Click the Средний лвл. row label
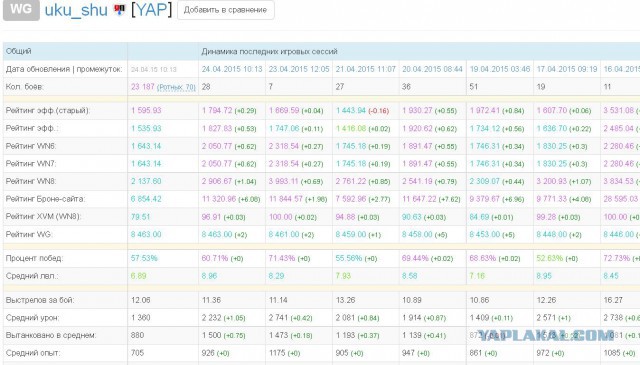Screen dimensions: 640x365 click(32, 276)
